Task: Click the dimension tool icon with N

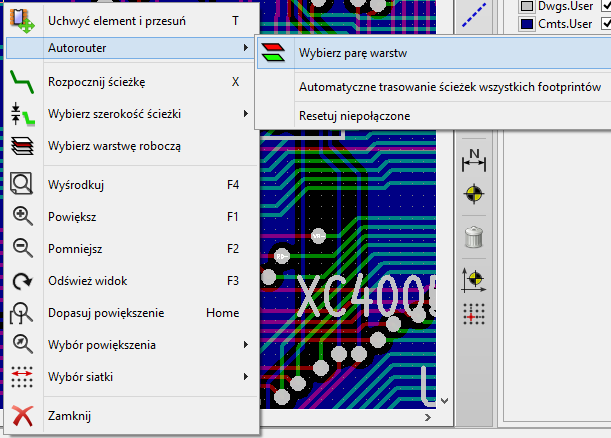Action: tap(474, 160)
